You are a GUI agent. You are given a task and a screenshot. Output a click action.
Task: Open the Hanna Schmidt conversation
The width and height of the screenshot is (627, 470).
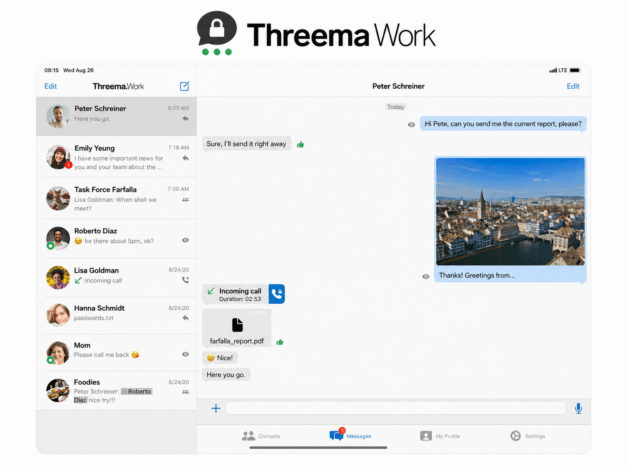116,315
